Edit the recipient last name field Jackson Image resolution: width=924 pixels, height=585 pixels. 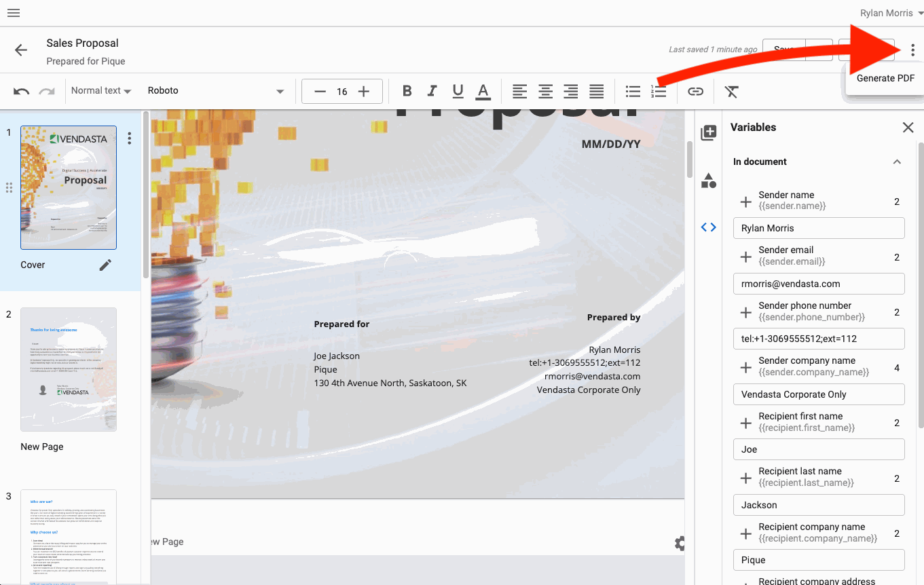point(819,505)
